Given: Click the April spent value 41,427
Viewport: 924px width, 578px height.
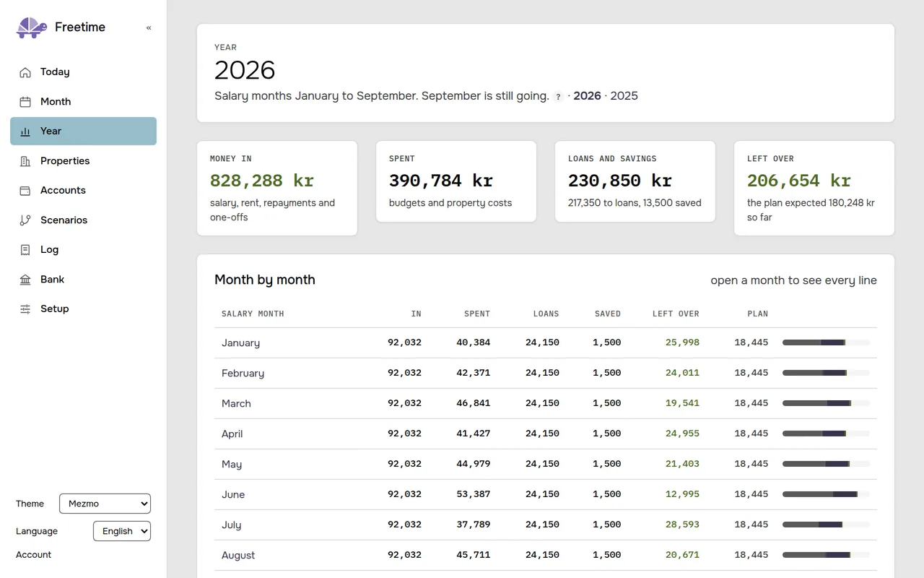Looking at the screenshot, I should (473, 433).
